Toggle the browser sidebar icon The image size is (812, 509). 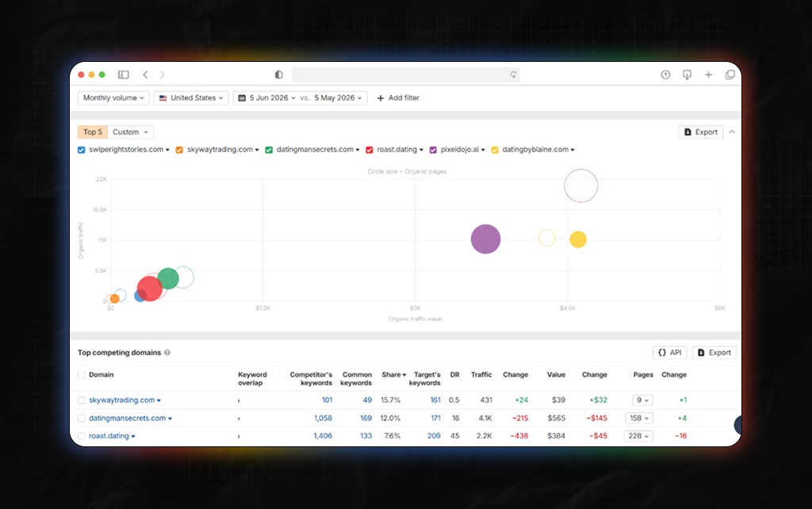pyautogui.click(x=123, y=75)
